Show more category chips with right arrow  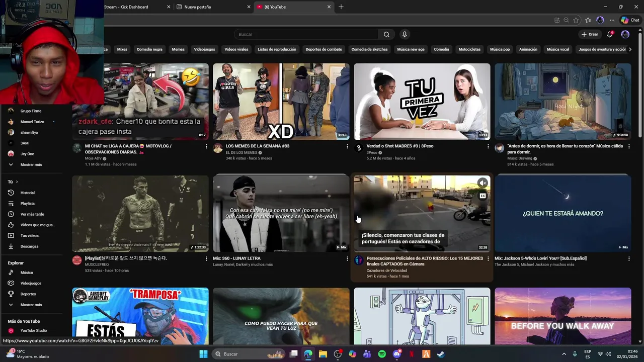click(630, 49)
